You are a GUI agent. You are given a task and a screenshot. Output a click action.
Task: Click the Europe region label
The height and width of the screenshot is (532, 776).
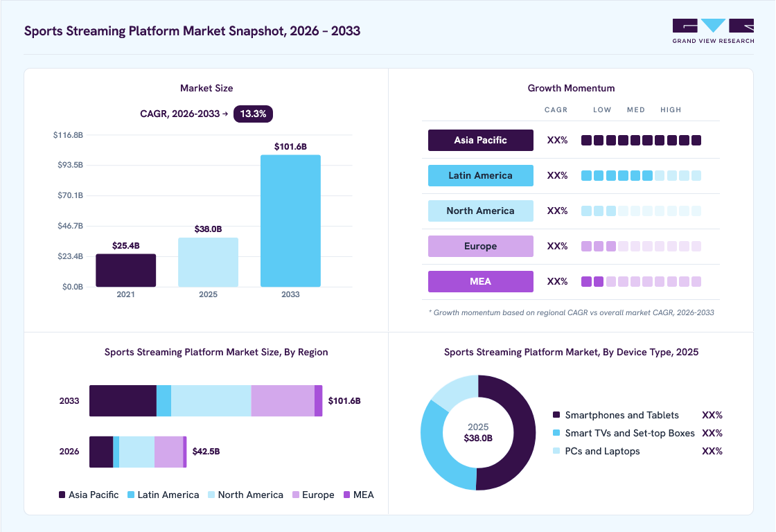[481, 246]
